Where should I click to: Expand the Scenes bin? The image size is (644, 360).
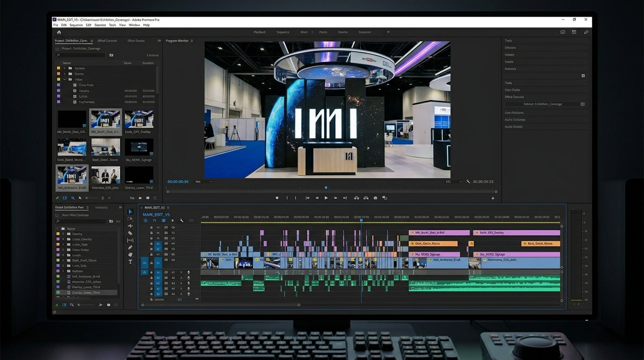point(64,74)
